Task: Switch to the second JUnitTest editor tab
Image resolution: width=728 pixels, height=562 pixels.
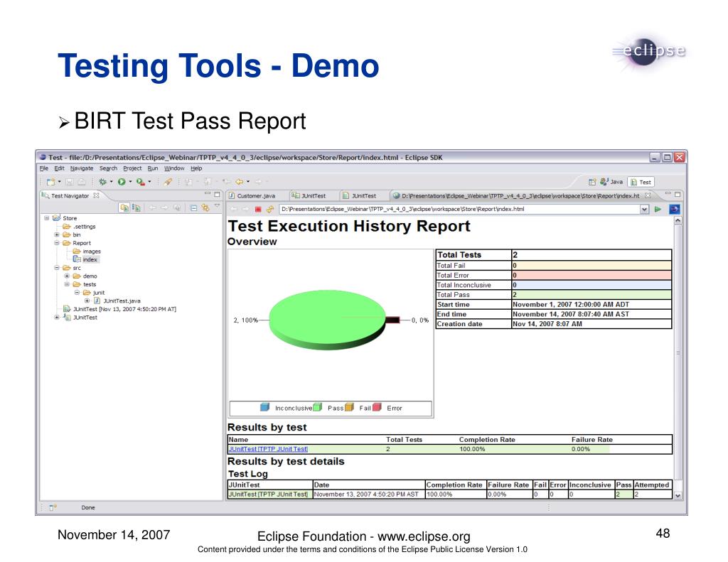Action: tap(359, 196)
